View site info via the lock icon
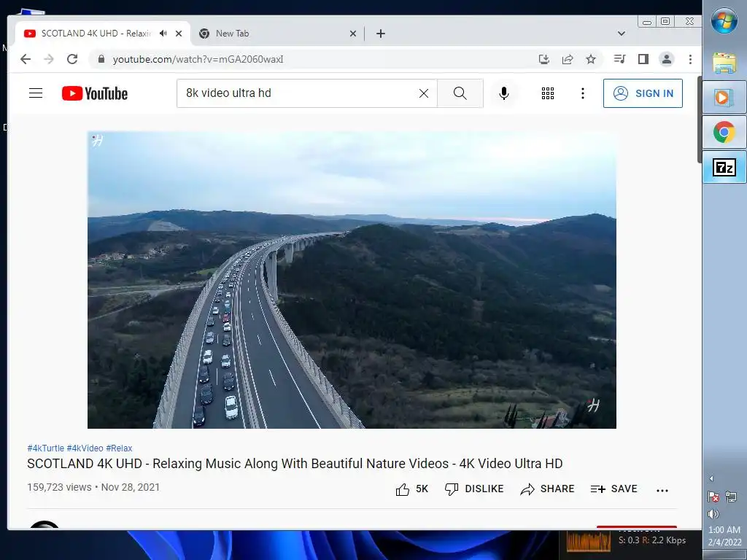Image resolution: width=747 pixels, height=560 pixels. click(x=101, y=59)
